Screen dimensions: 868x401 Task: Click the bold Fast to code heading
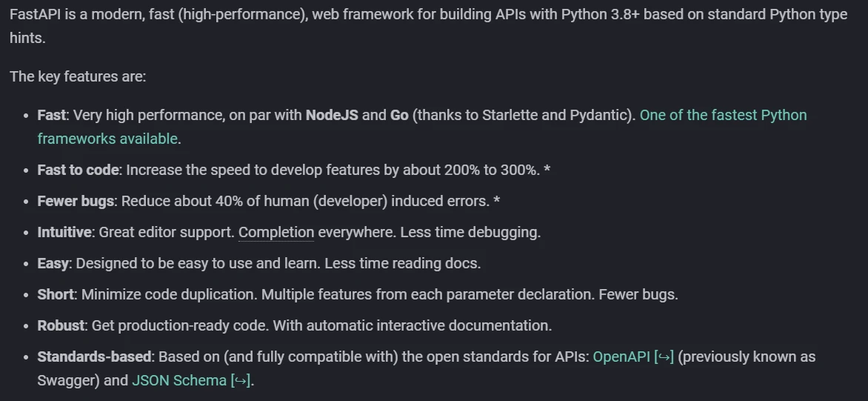[78, 170]
